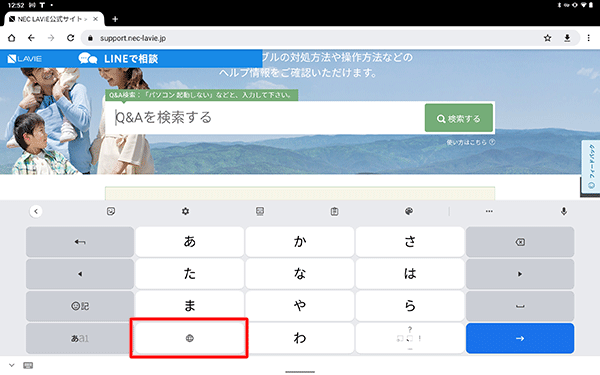Close the NEC LAVIE tab
The height and width of the screenshot is (375, 600).
95,19
